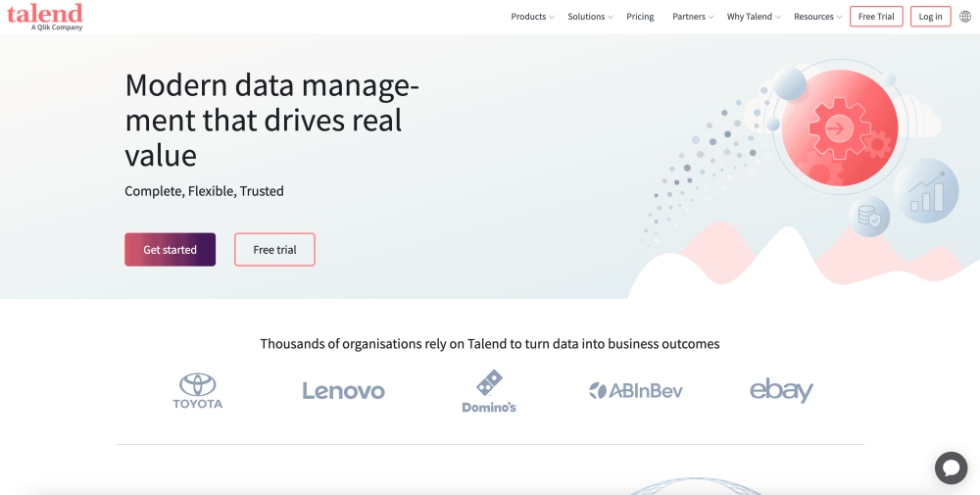Open the chat bubble widget
This screenshot has height=495, width=980.
(x=952, y=468)
